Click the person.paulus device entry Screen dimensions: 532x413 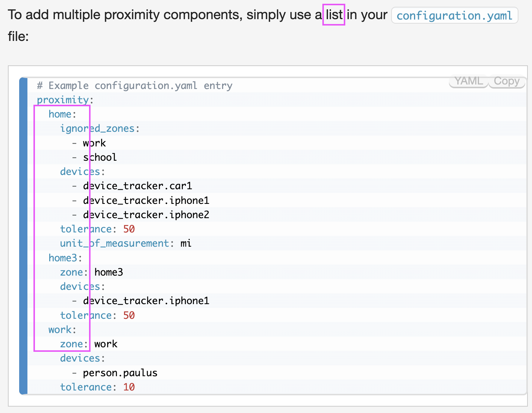tap(121, 372)
